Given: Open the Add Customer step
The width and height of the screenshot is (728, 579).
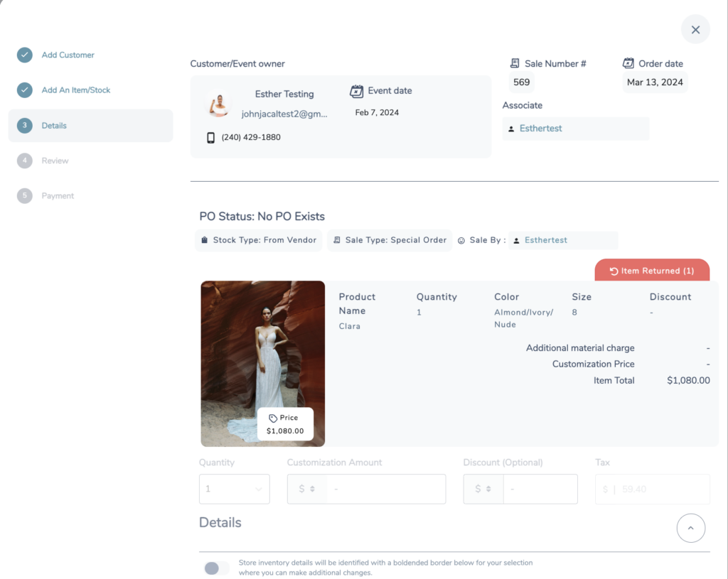Looking at the screenshot, I should (68, 55).
